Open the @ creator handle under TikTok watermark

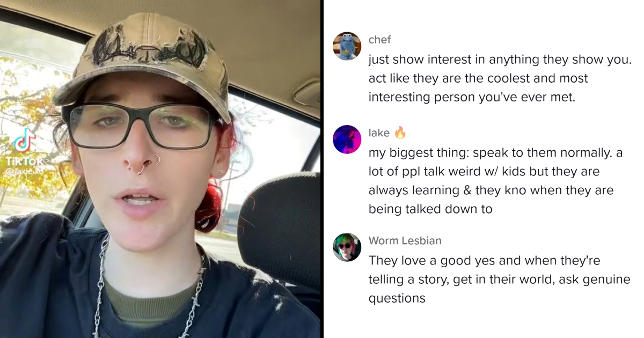[x=24, y=170]
